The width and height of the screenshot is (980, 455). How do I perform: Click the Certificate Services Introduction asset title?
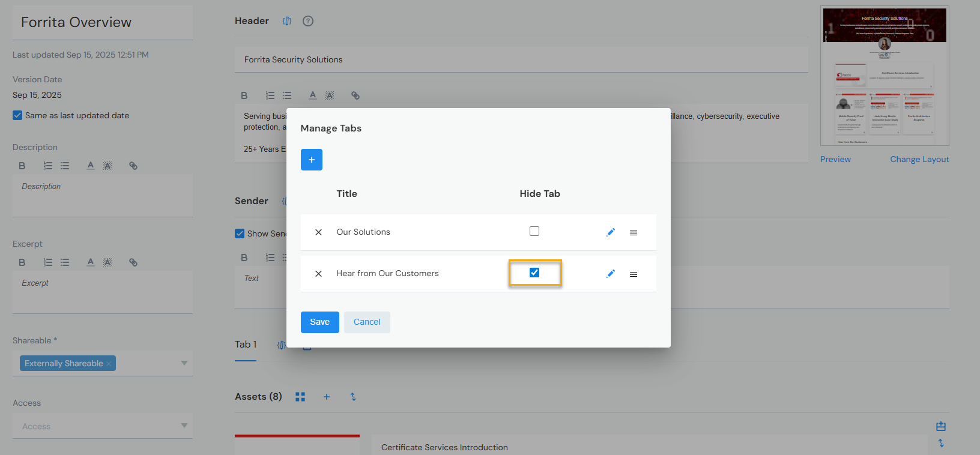[x=444, y=447]
